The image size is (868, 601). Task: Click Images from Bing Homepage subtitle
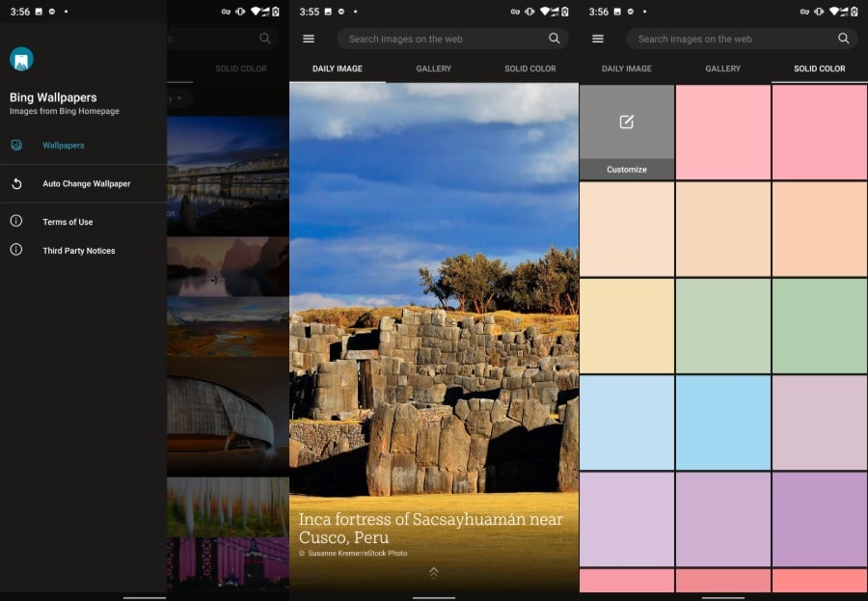click(x=65, y=111)
